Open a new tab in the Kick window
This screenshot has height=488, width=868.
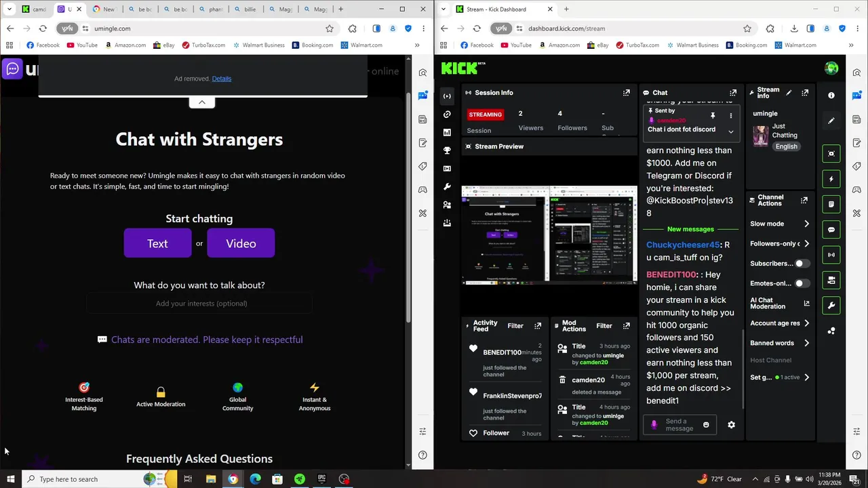click(x=566, y=9)
